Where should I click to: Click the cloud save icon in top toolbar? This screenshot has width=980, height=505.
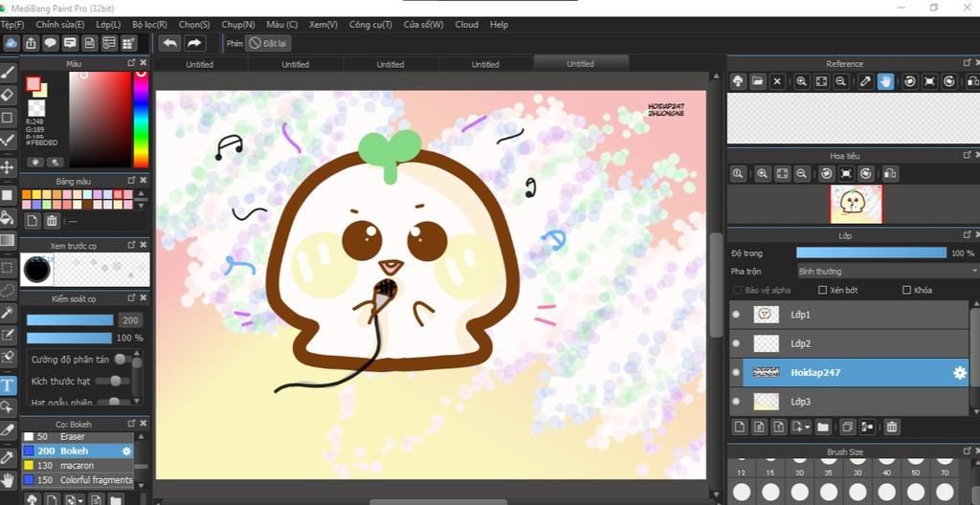click(11, 43)
